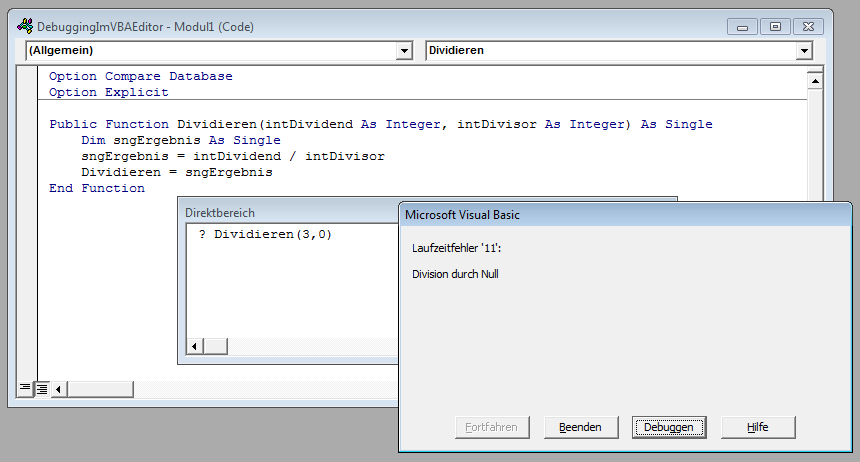The image size is (860, 462).
Task: Switch to full module view icon
Action: coord(42,389)
